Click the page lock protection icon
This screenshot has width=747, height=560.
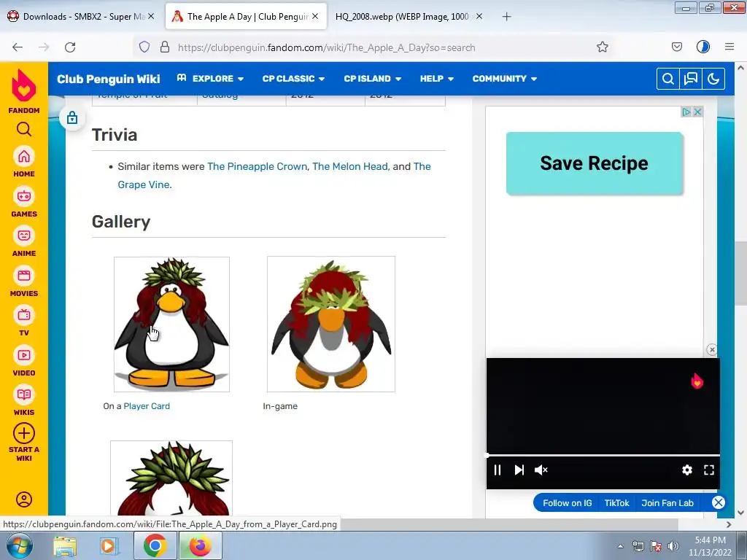click(72, 117)
